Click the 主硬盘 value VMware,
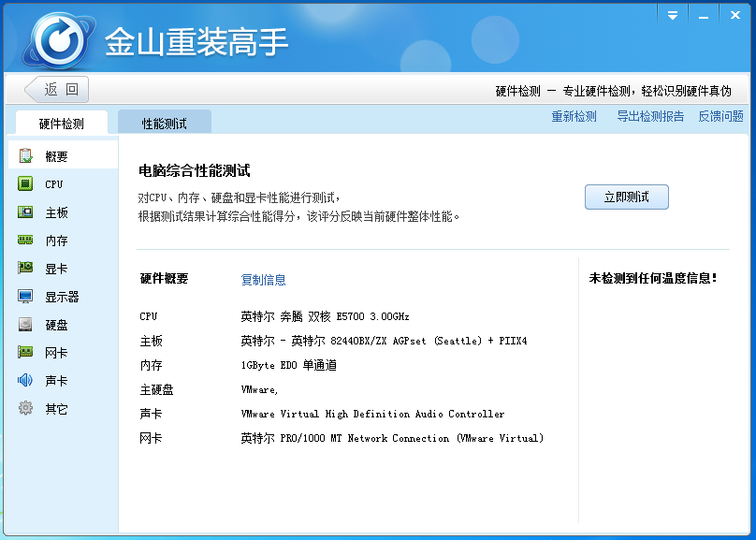The image size is (756, 540). click(259, 389)
